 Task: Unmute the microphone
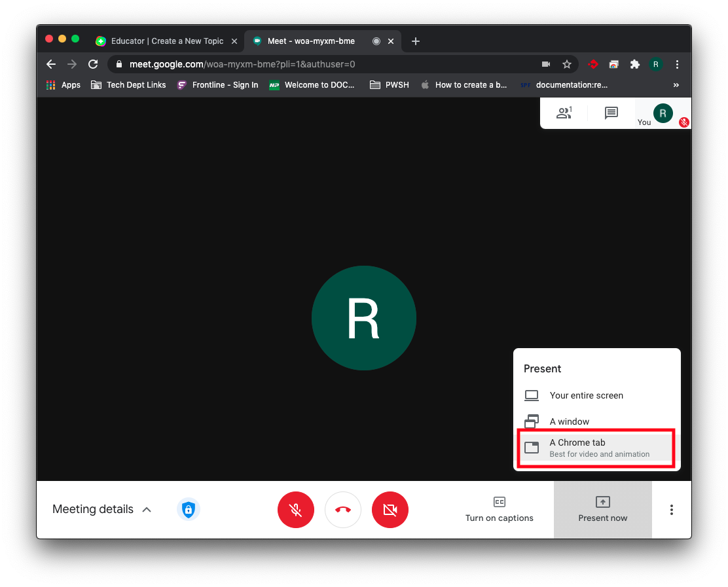coord(296,510)
